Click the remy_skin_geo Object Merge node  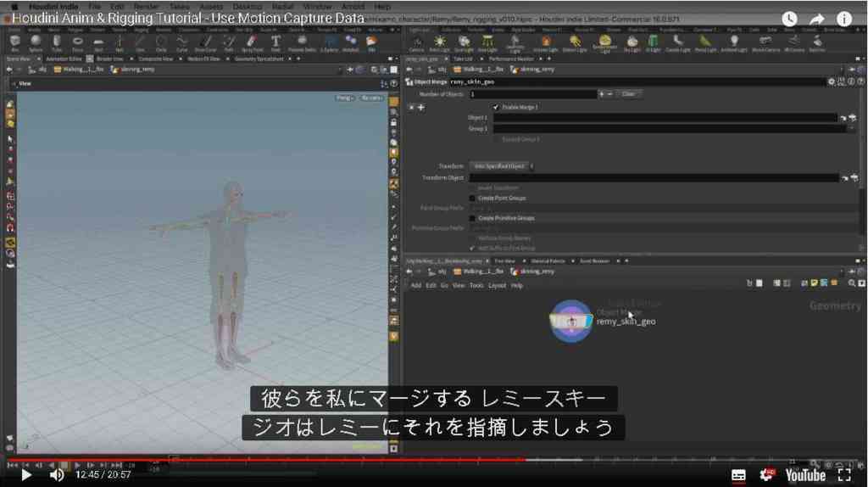pos(570,322)
